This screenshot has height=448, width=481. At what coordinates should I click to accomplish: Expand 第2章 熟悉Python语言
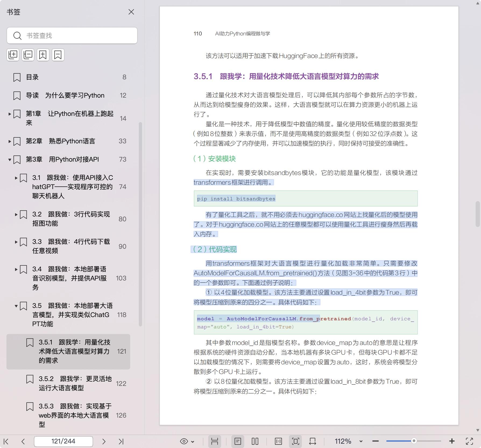pyautogui.click(x=10, y=141)
